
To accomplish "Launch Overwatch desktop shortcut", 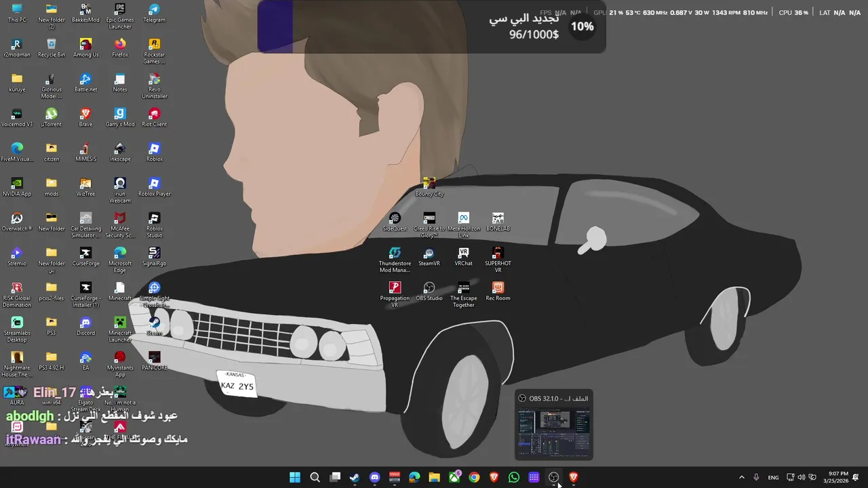I will tap(17, 222).
